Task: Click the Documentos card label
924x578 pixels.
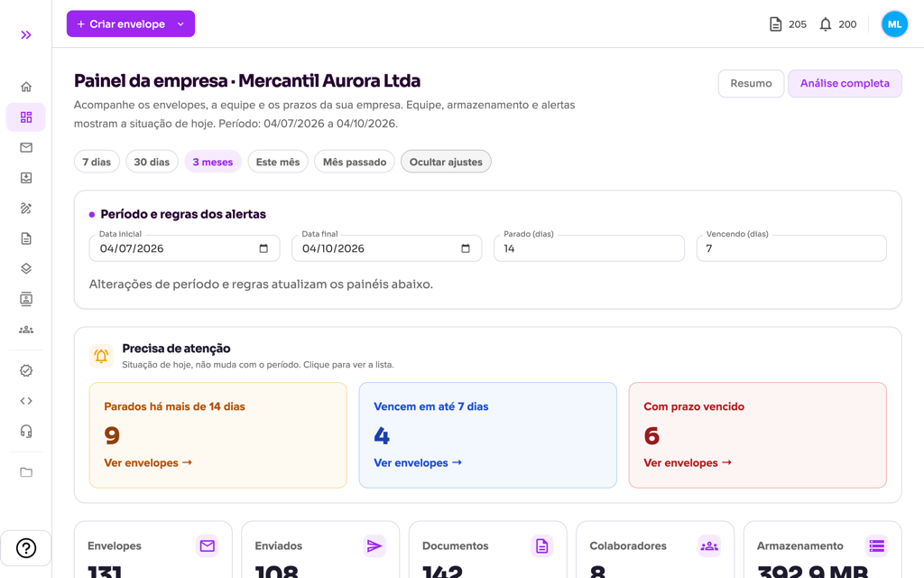Action: [455, 546]
